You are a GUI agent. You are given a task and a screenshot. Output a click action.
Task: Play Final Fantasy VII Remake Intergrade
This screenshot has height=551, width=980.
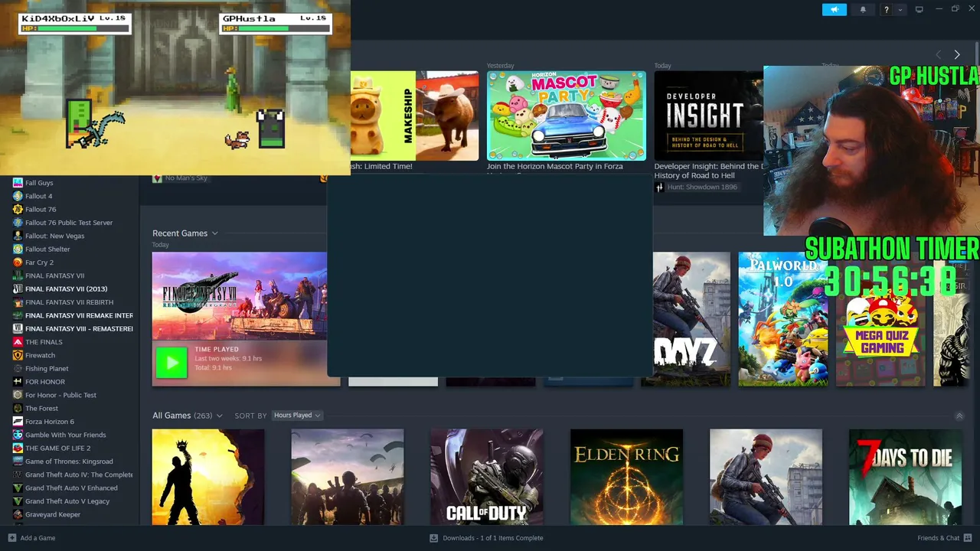171,363
